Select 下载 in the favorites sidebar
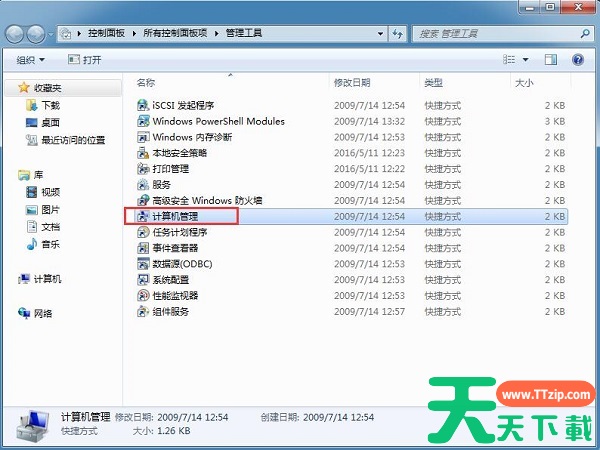The width and height of the screenshot is (600, 450). [x=50, y=106]
